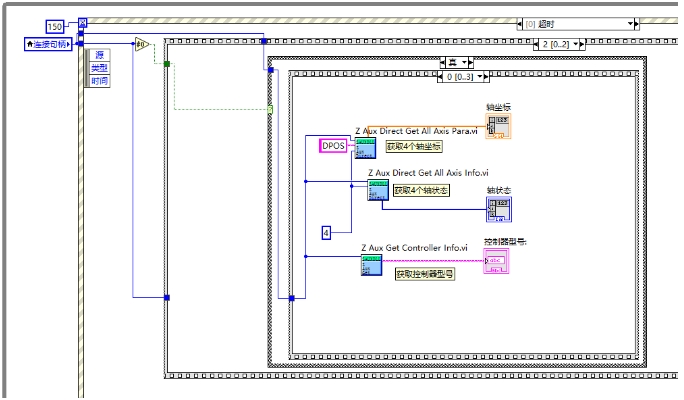Click the Z Aux Get Controller Info.vi label

pyautogui.click(x=414, y=248)
